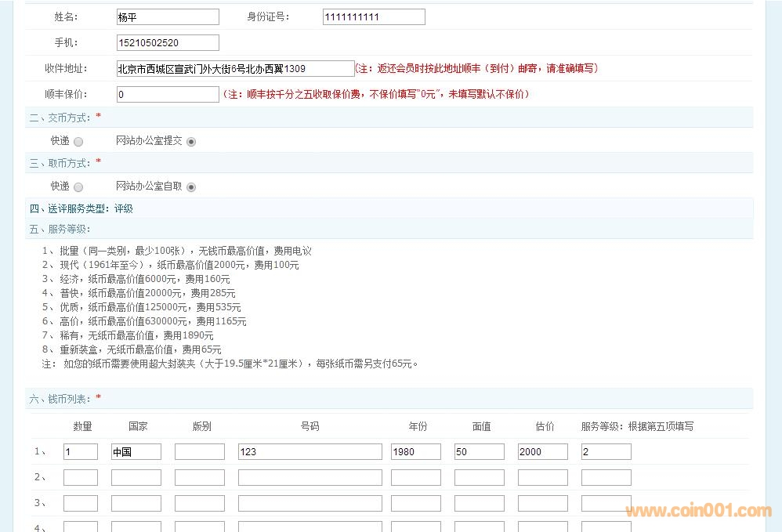
Task: Click the row 2 号码 empty field
Action: coord(310,478)
